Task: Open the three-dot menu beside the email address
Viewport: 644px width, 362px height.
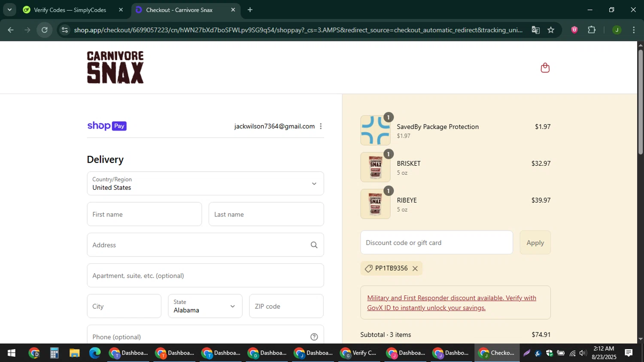Action: [321, 126]
